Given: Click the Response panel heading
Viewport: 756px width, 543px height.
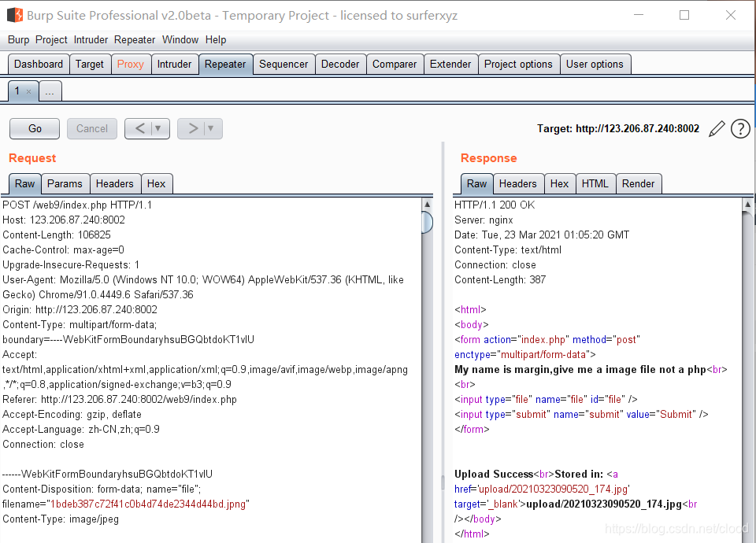Looking at the screenshot, I should [488, 158].
